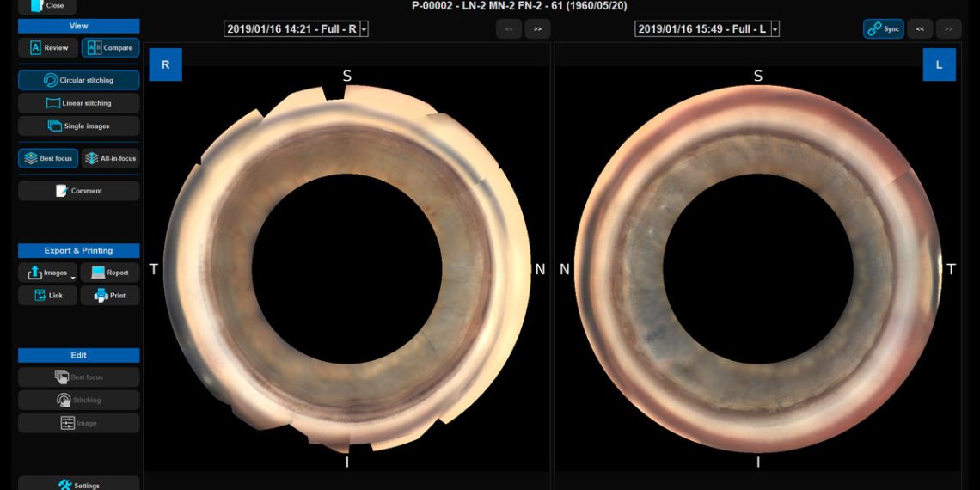Go to next right eye exam
The height and width of the screenshot is (490, 980).
point(537,29)
